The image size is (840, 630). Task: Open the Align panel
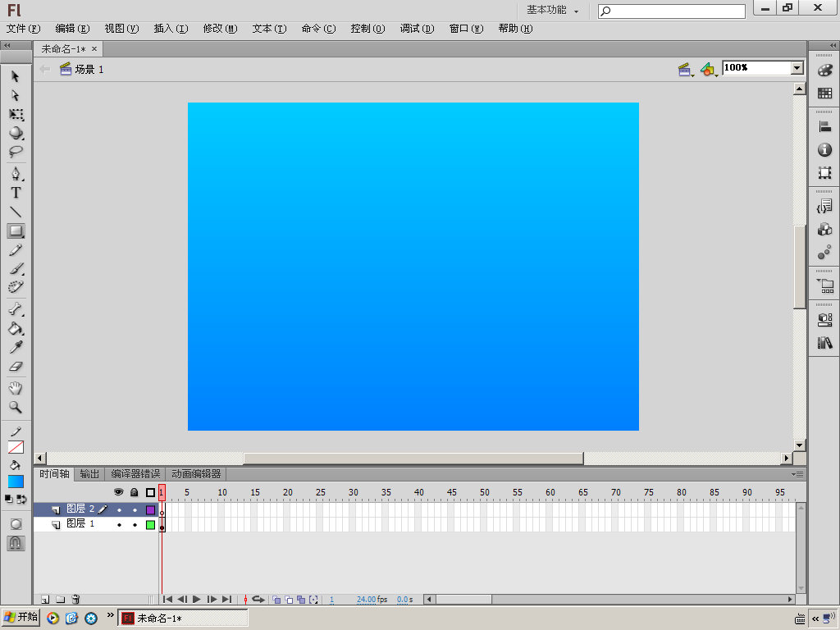(825, 127)
